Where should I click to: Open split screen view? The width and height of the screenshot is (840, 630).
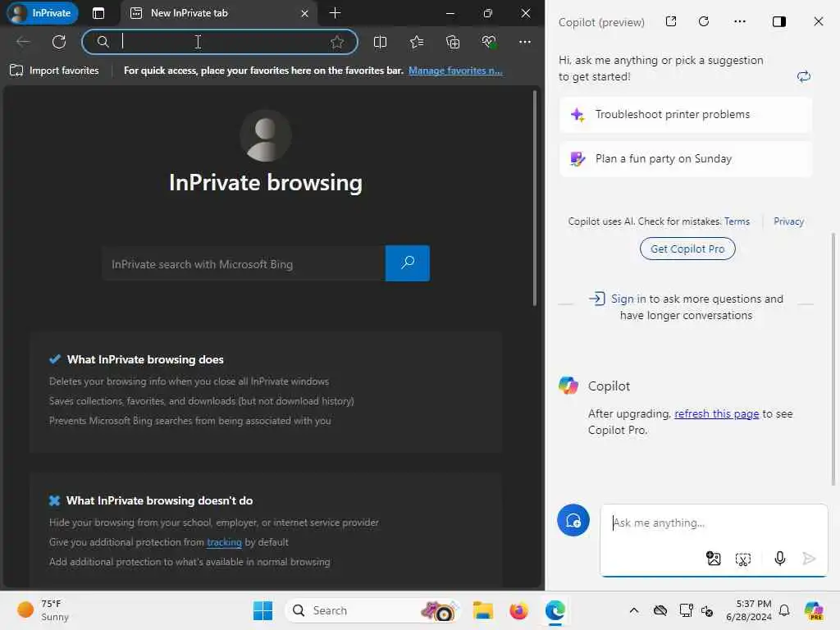[x=380, y=42]
